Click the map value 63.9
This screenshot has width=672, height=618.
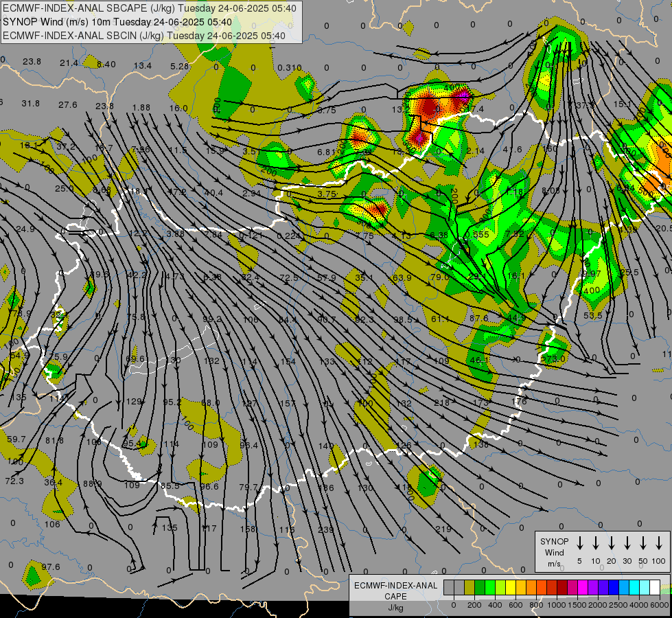[402, 277]
